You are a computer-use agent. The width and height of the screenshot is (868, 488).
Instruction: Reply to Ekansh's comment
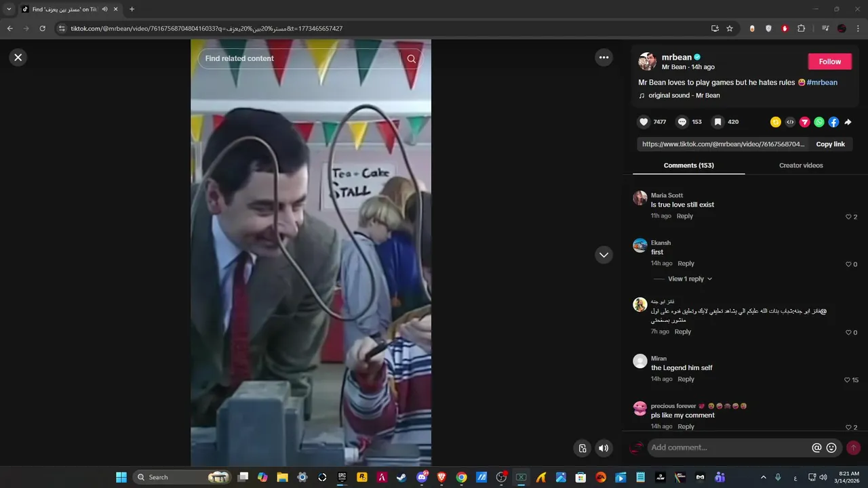pyautogui.click(x=686, y=264)
